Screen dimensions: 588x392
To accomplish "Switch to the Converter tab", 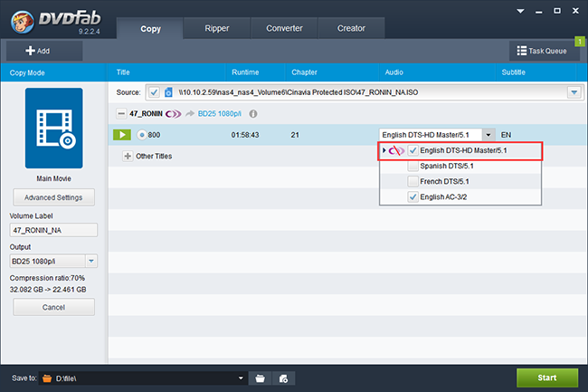I will pos(284,28).
